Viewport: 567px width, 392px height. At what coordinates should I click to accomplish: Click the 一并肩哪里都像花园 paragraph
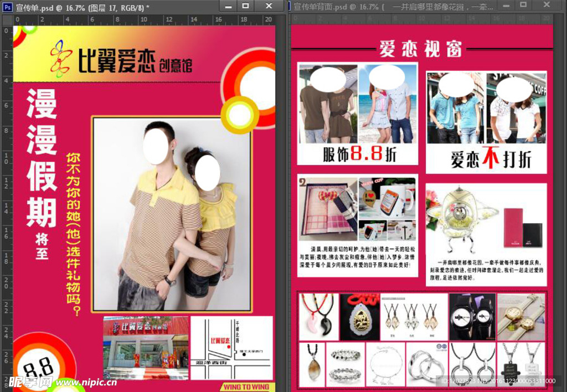[x=486, y=270]
